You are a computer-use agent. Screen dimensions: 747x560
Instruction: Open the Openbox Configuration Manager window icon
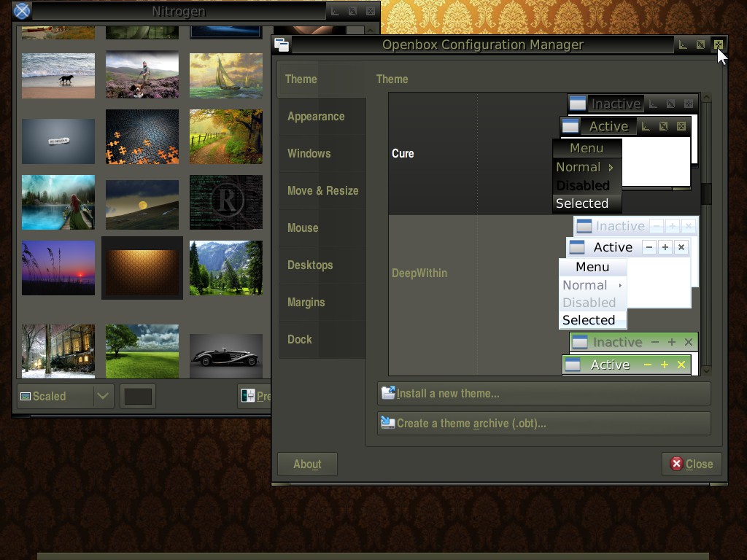click(x=282, y=44)
